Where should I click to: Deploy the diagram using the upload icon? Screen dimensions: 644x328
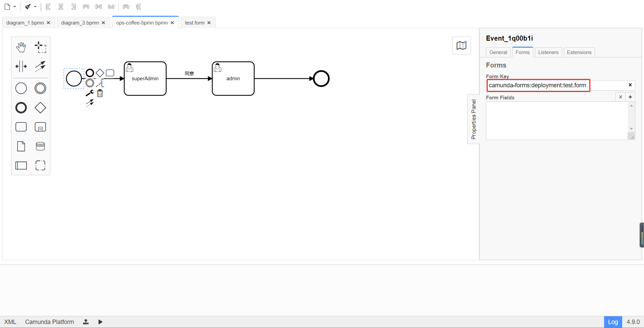tap(86, 322)
